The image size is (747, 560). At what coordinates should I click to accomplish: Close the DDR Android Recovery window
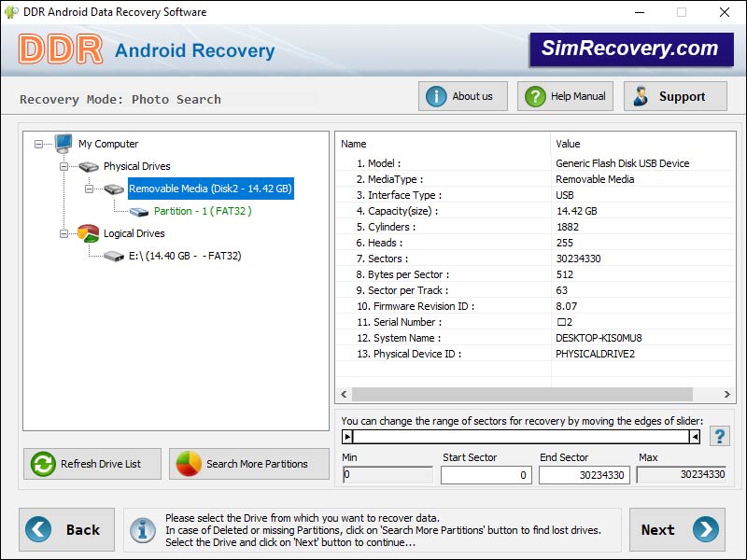point(725,12)
